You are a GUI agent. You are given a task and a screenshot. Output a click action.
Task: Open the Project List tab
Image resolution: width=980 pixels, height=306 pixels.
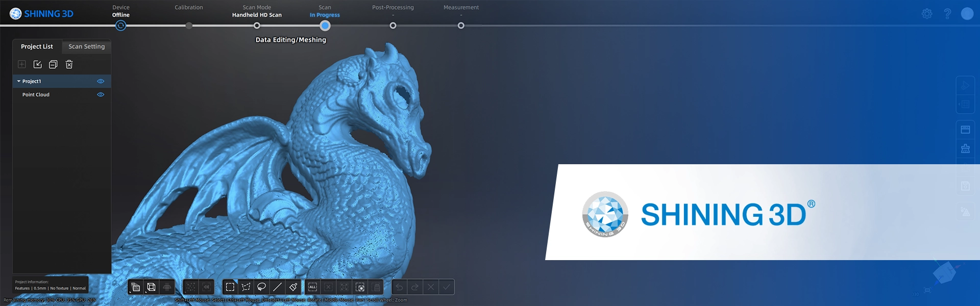37,46
